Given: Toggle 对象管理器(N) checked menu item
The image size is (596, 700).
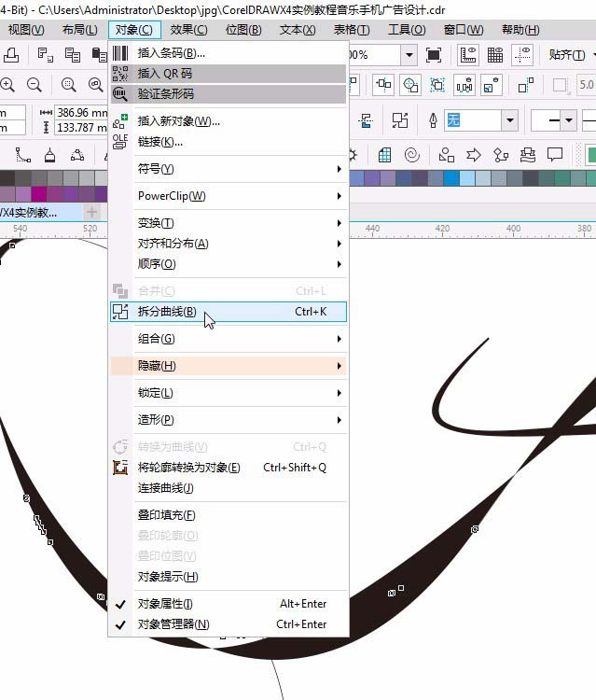Looking at the screenshot, I should 228,624.
